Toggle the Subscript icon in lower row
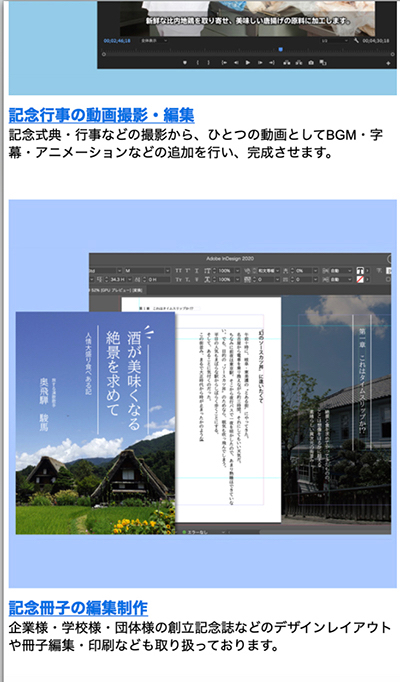 (187, 279)
